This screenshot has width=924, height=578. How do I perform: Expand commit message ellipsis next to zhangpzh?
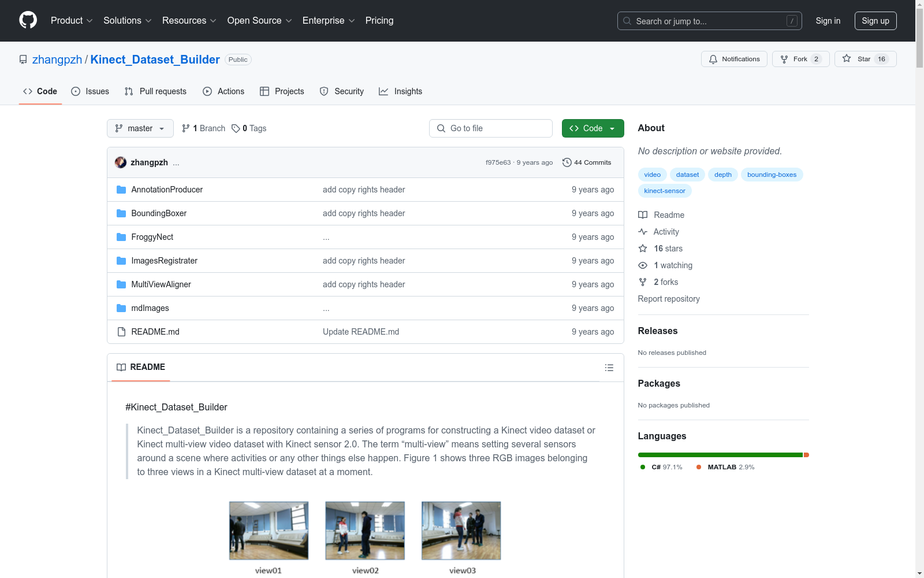176,163
